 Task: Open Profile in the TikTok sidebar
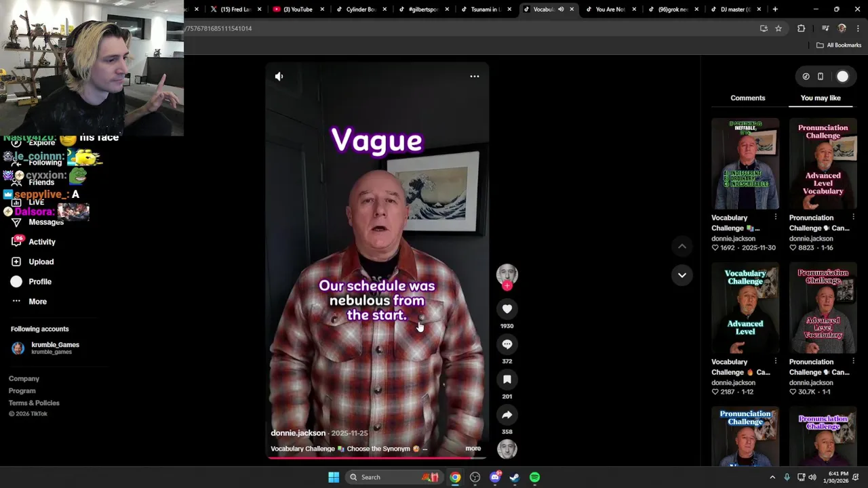[31, 281]
